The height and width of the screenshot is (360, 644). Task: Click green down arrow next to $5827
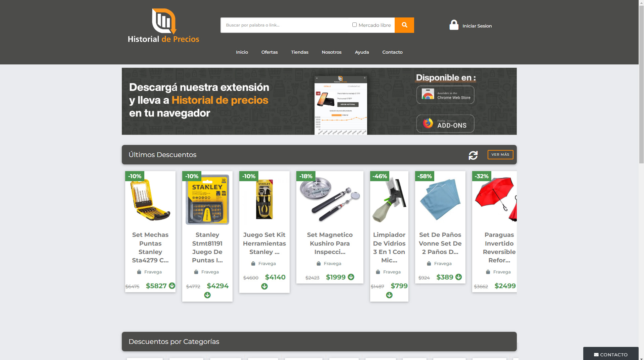(x=172, y=286)
